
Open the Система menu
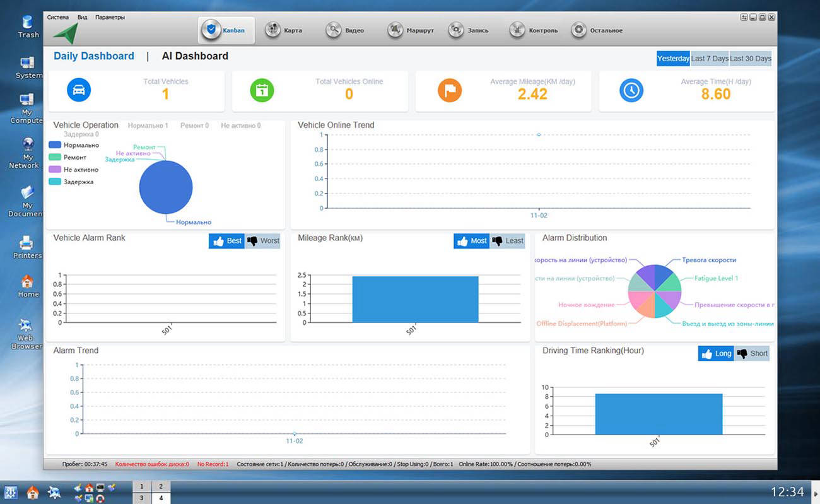58,17
